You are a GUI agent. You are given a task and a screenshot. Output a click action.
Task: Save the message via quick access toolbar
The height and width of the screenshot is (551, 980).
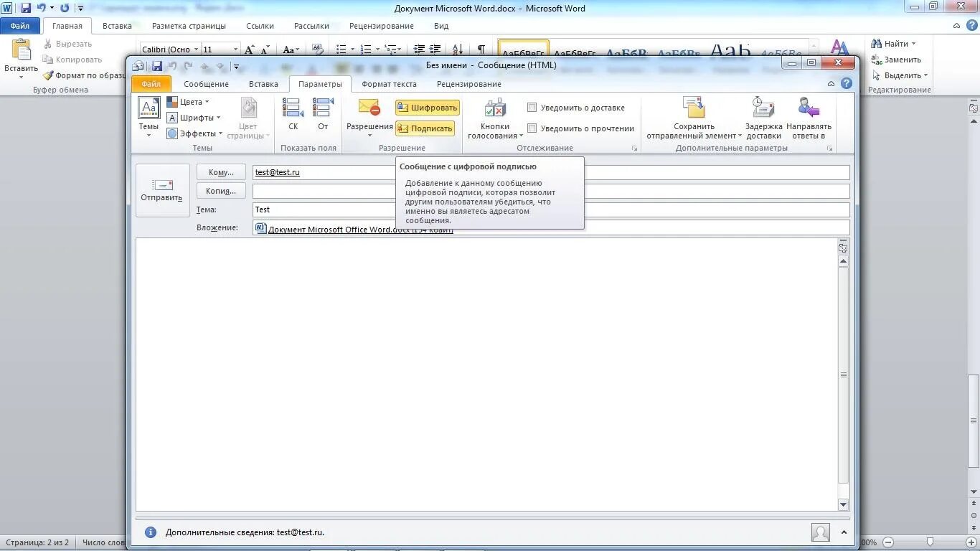point(157,66)
